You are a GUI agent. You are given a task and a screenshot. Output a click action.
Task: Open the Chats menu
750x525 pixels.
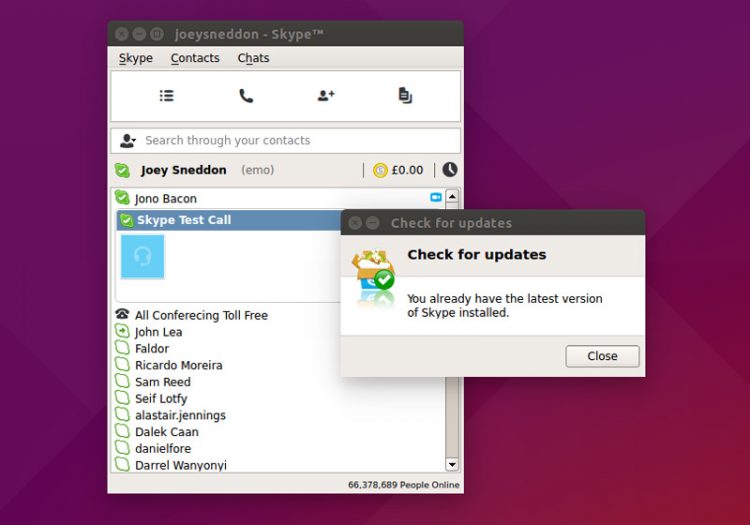pyautogui.click(x=254, y=58)
